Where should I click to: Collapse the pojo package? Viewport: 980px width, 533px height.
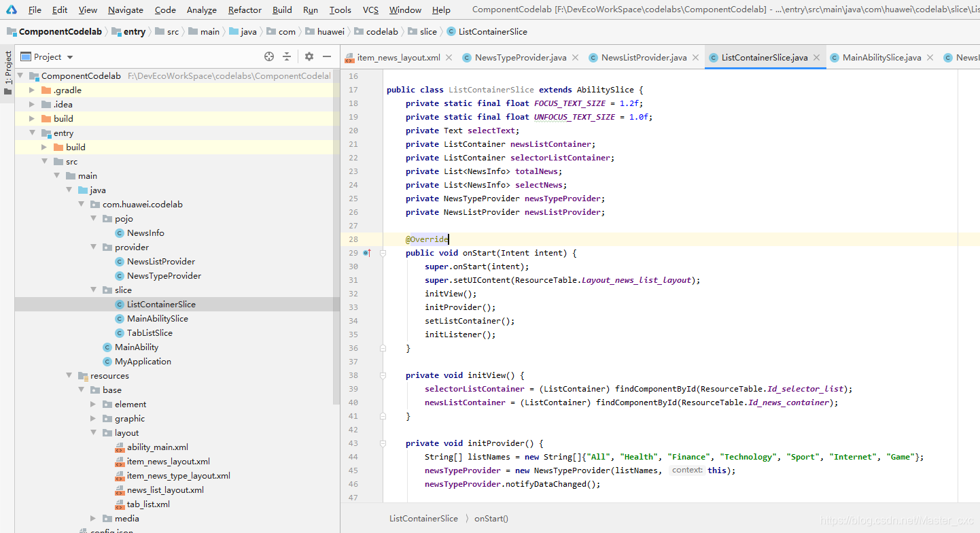click(x=93, y=219)
